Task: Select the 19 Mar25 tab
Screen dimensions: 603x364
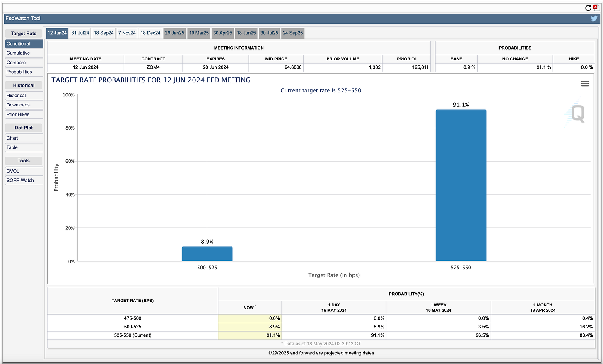Action: (x=199, y=33)
